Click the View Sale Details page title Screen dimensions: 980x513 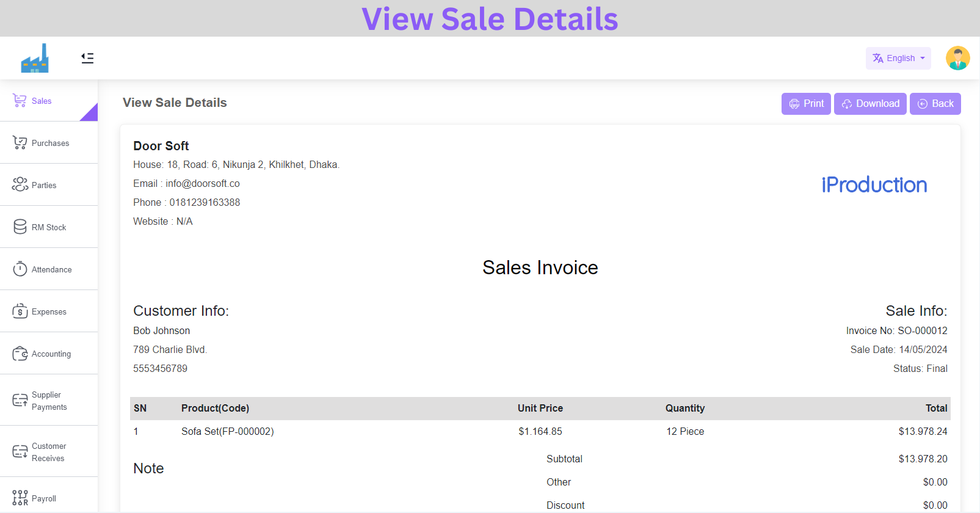(x=175, y=103)
